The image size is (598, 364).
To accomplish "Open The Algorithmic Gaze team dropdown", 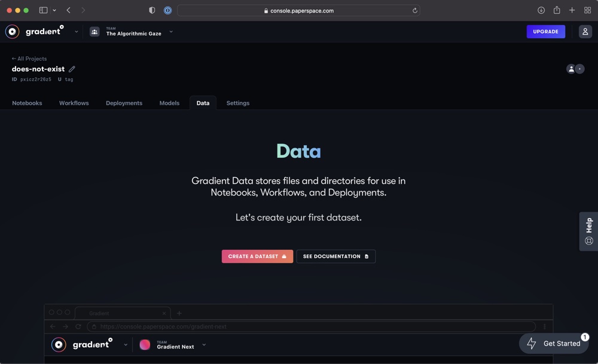I will tap(171, 31).
